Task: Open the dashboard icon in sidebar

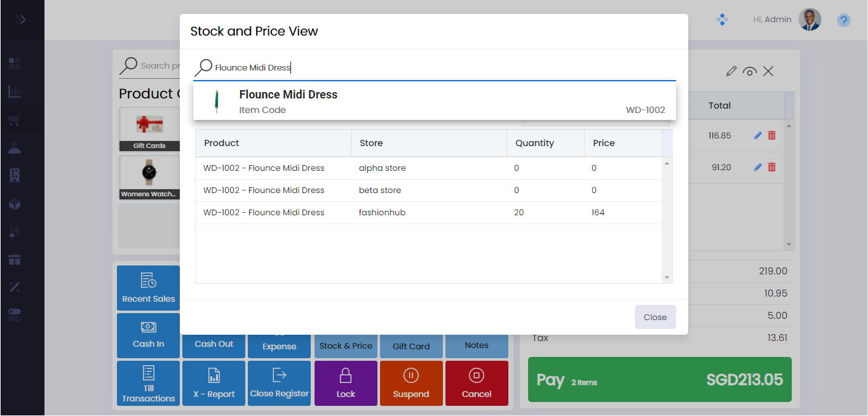Action: [15, 64]
